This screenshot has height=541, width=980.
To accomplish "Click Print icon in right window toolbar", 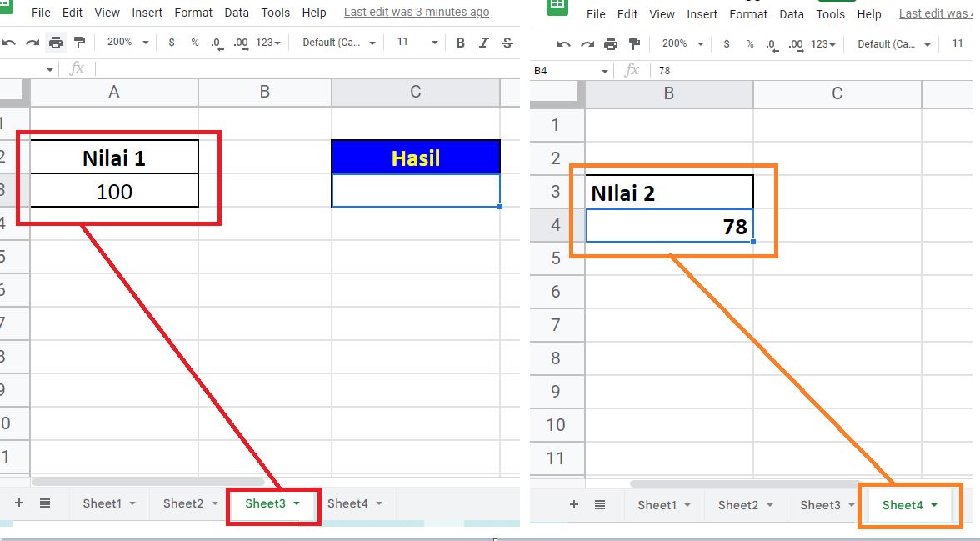I will click(611, 44).
